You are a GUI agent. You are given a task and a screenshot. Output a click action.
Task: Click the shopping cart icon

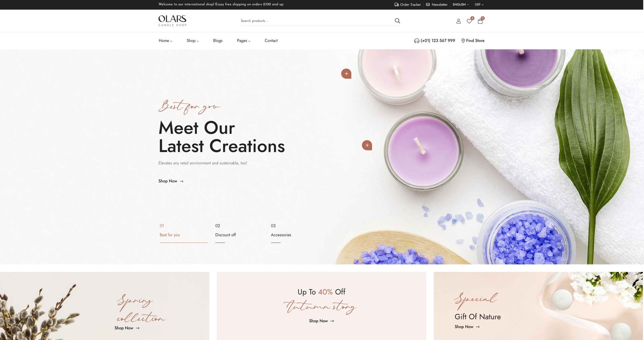point(480,20)
